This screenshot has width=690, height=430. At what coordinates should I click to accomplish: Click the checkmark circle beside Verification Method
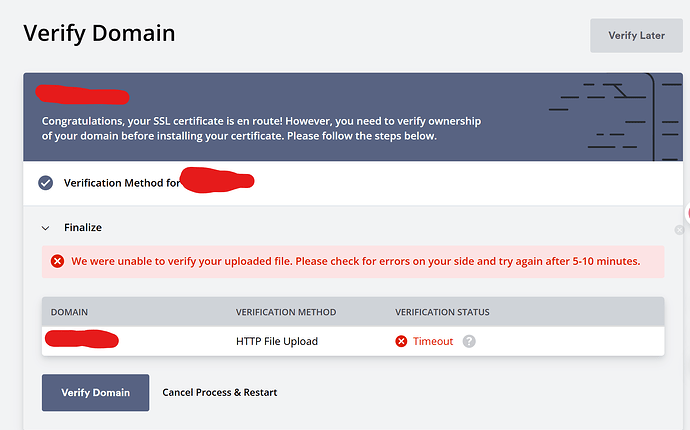[x=45, y=182]
